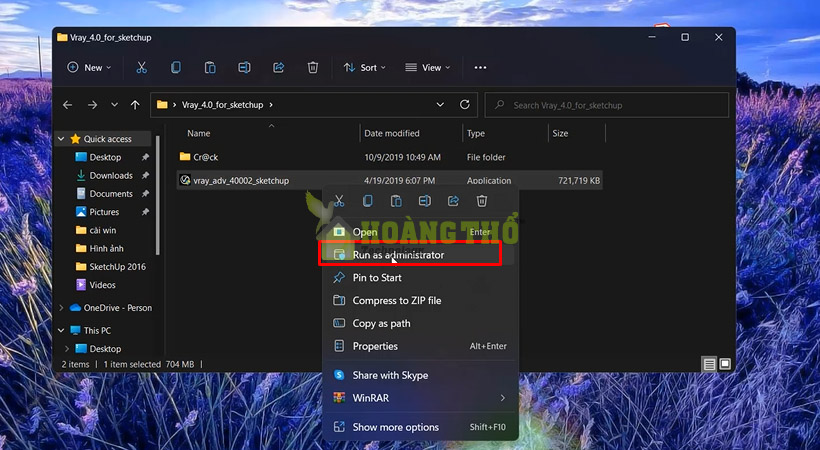Screen dimensions: 820x450
Task: Open the recent locations chevron
Action: pos(114,105)
